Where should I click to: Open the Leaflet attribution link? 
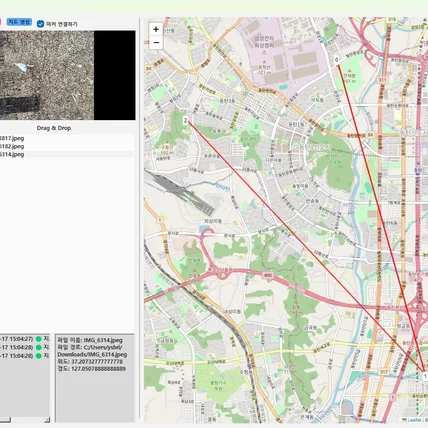click(414, 420)
